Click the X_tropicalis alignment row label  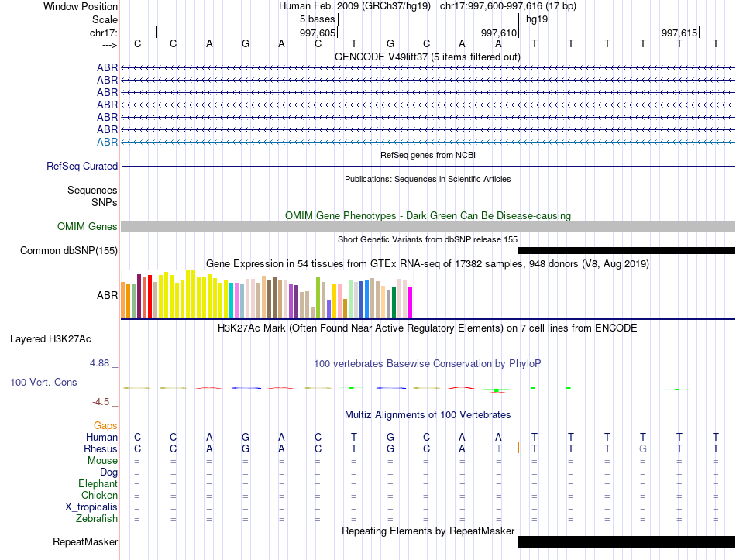(91, 507)
